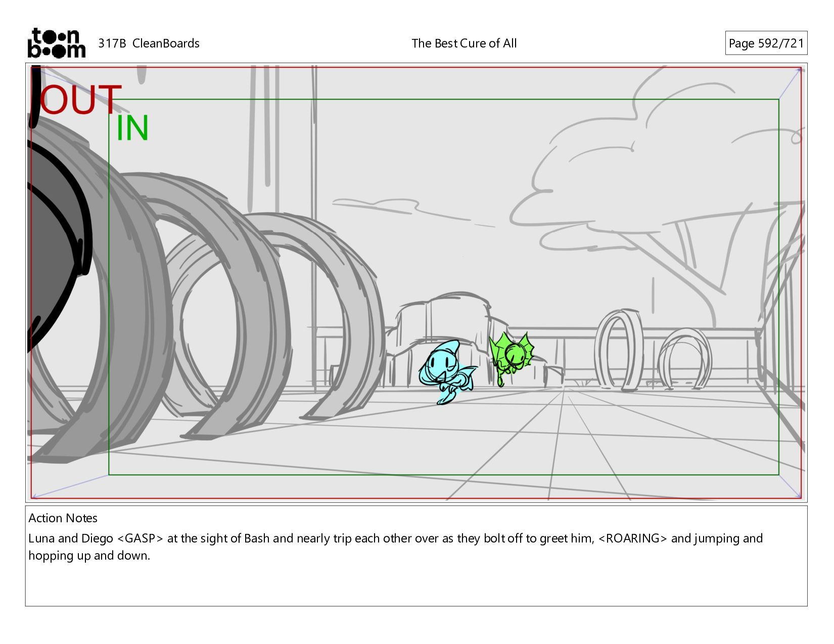
Task: Click the red 'OUT' camera label
Action: pyautogui.click(x=80, y=100)
